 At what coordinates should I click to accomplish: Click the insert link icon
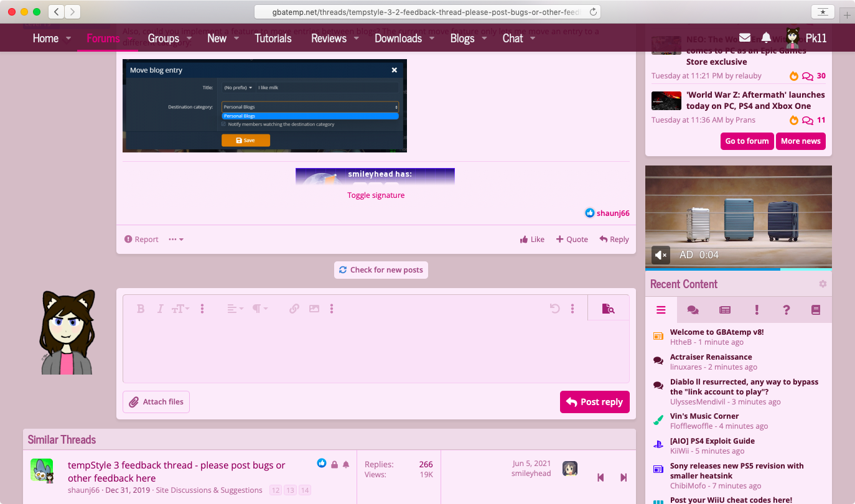tap(294, 309)
